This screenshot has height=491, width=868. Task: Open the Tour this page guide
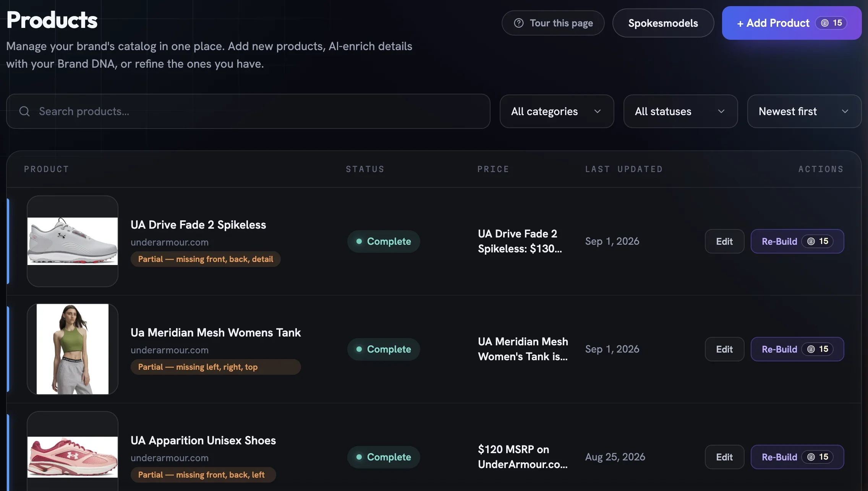click(553, 23)
